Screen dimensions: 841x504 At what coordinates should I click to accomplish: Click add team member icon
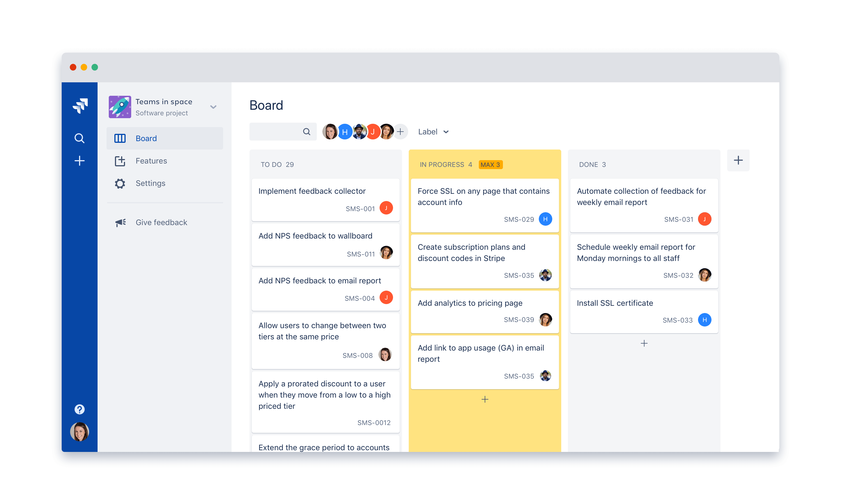pos(401,131)
